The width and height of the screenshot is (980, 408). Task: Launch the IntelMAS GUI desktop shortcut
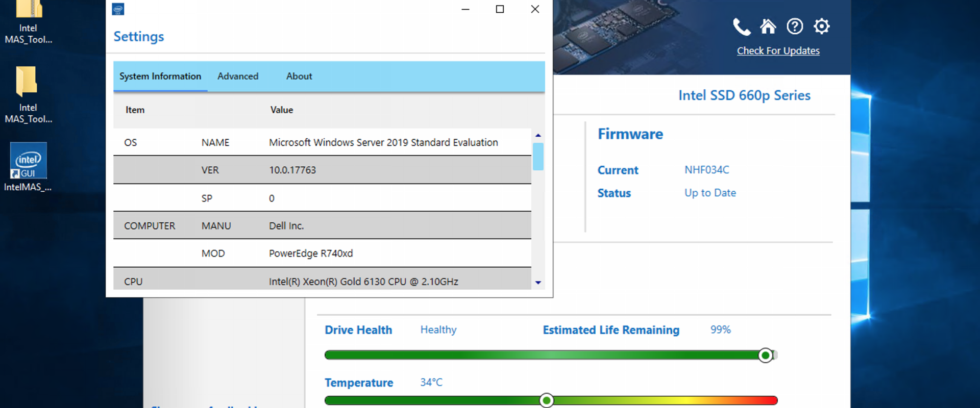coord(28,167)
